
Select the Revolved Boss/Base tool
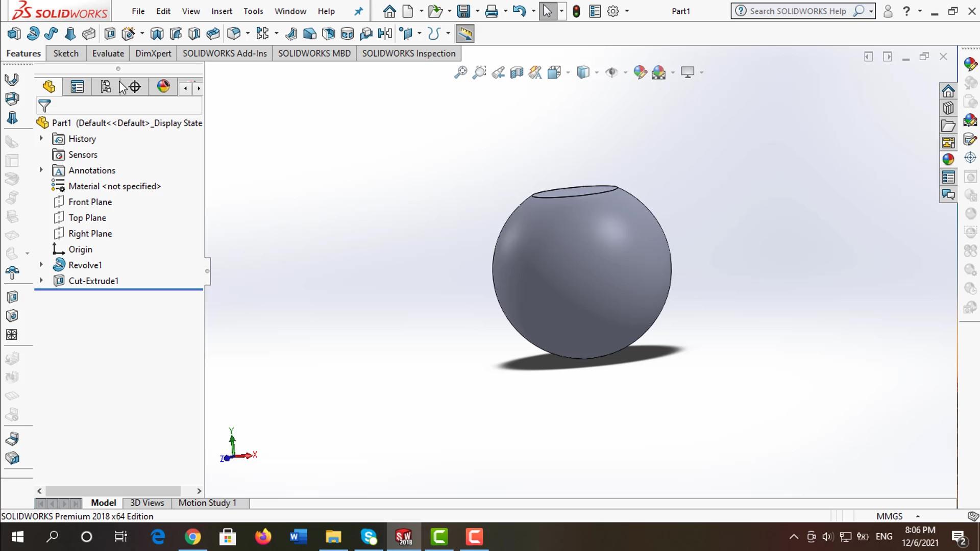tap(33, 34)
